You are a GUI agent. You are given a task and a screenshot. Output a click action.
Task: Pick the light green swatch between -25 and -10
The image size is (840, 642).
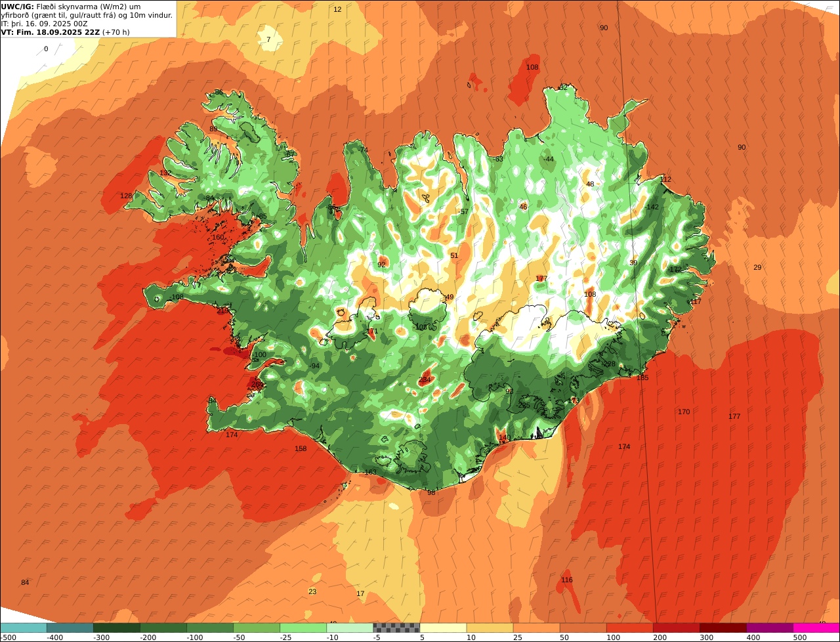(x=303, y=628)
